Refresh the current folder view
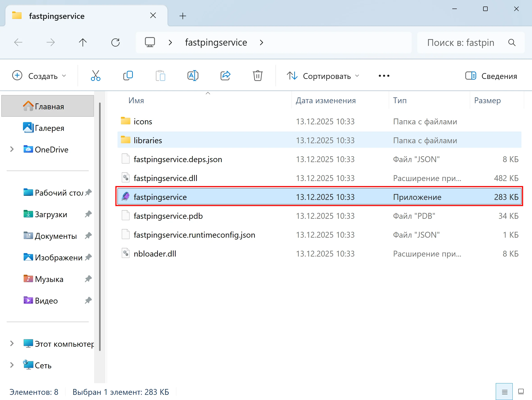532x400 pixels. click(x=115, y=42)
